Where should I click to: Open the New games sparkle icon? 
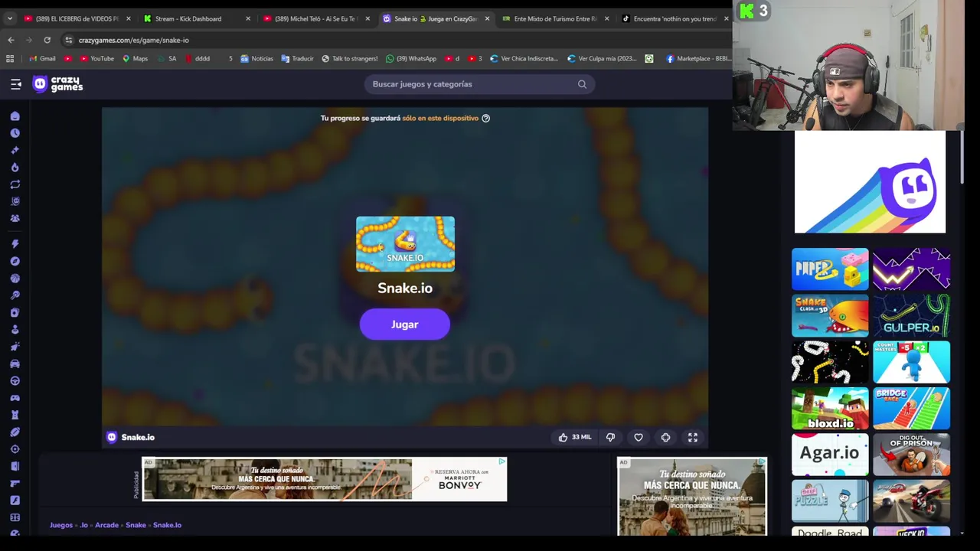tap(15, 150)
